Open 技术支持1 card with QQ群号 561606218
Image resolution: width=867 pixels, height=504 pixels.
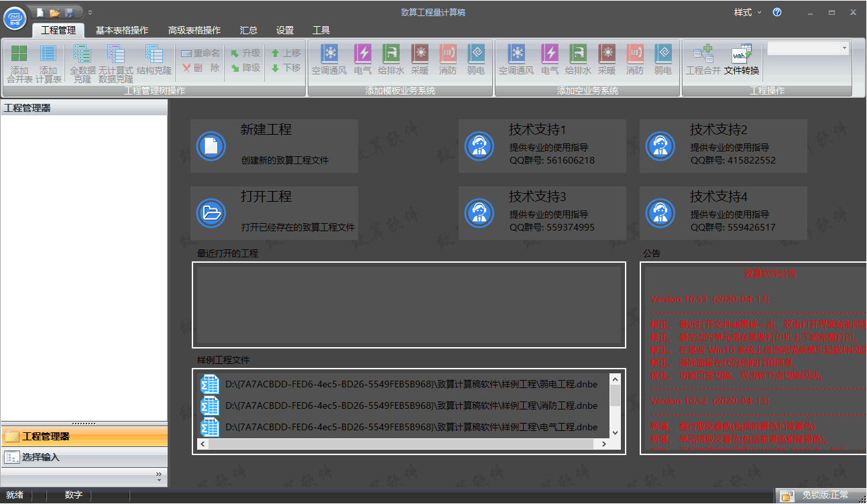point(542,146)
